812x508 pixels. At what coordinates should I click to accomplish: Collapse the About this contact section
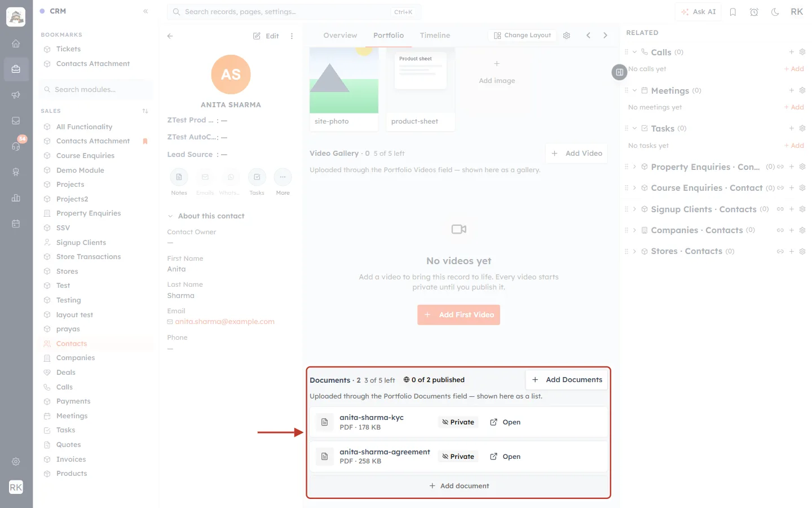[170, 216]
